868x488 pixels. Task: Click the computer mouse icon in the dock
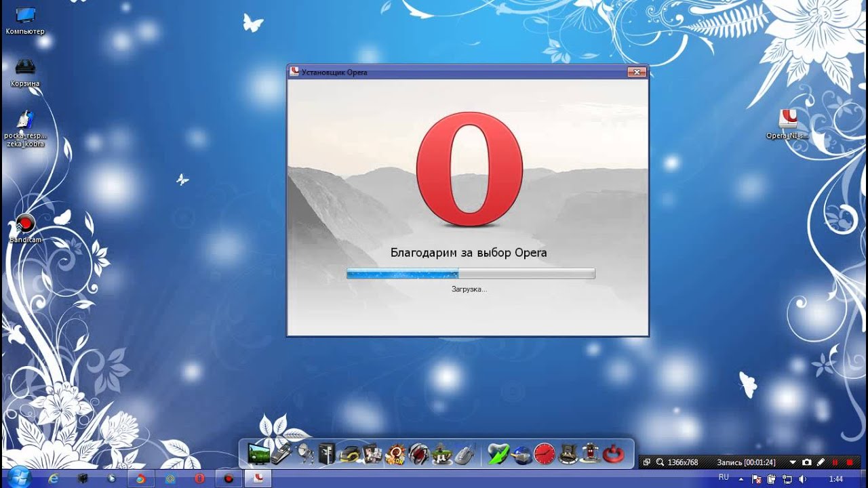point(464,453)
